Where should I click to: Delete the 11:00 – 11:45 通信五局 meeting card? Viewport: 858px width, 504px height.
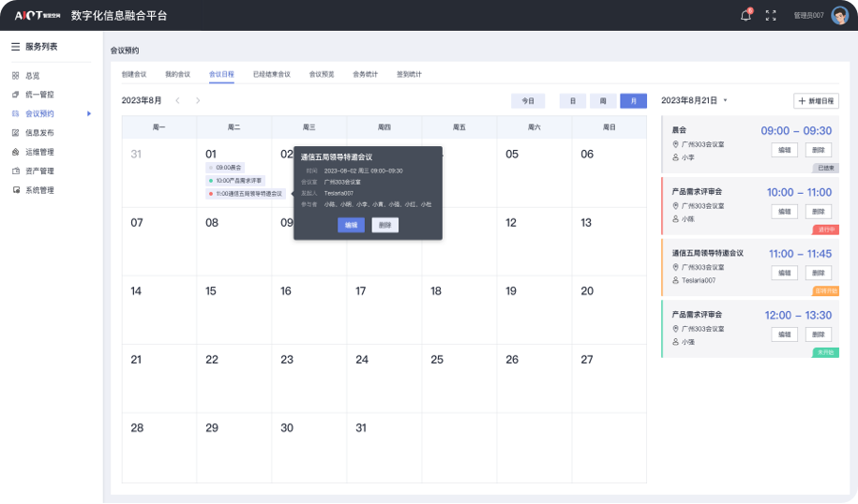(819, 273)
